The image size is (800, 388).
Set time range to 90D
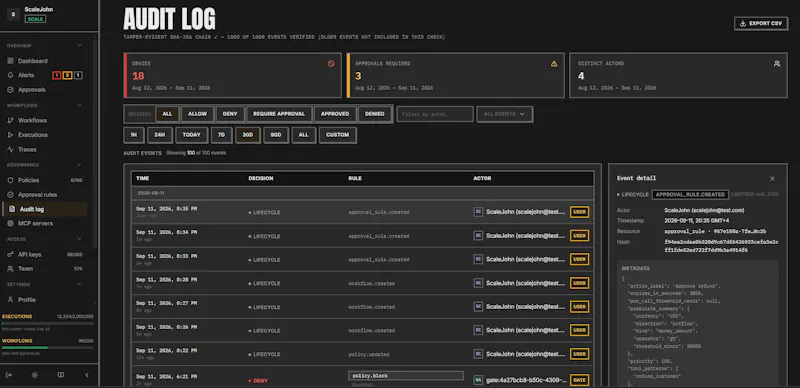pos(276,135)
